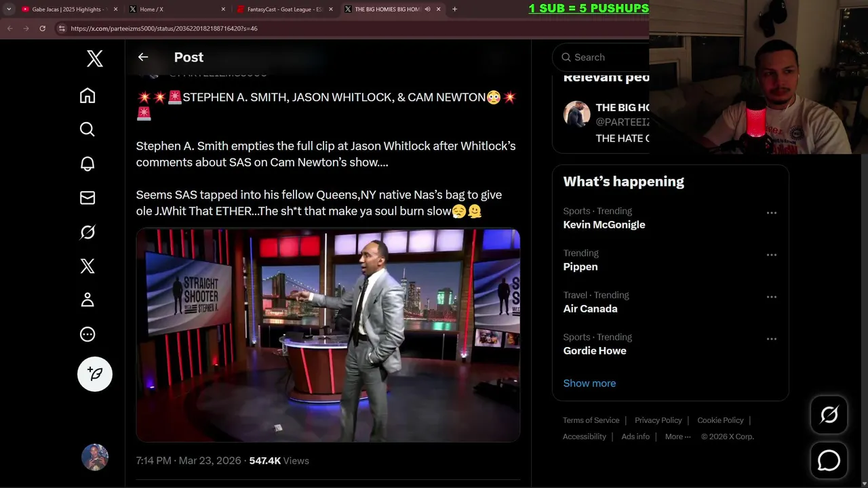Open THE BIG HO... profile avatar in Relevant people

coord(576,115)
